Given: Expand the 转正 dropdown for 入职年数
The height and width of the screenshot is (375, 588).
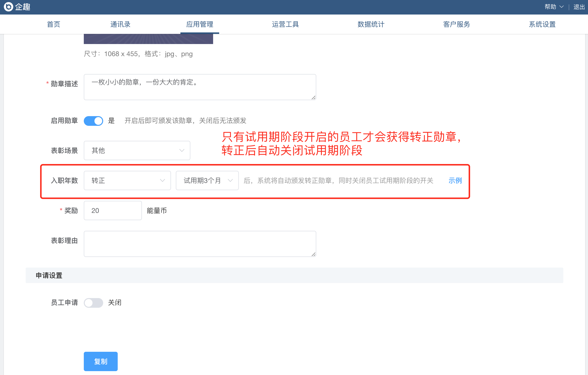Looking at the screenshot, I should (x=127, y=180).
